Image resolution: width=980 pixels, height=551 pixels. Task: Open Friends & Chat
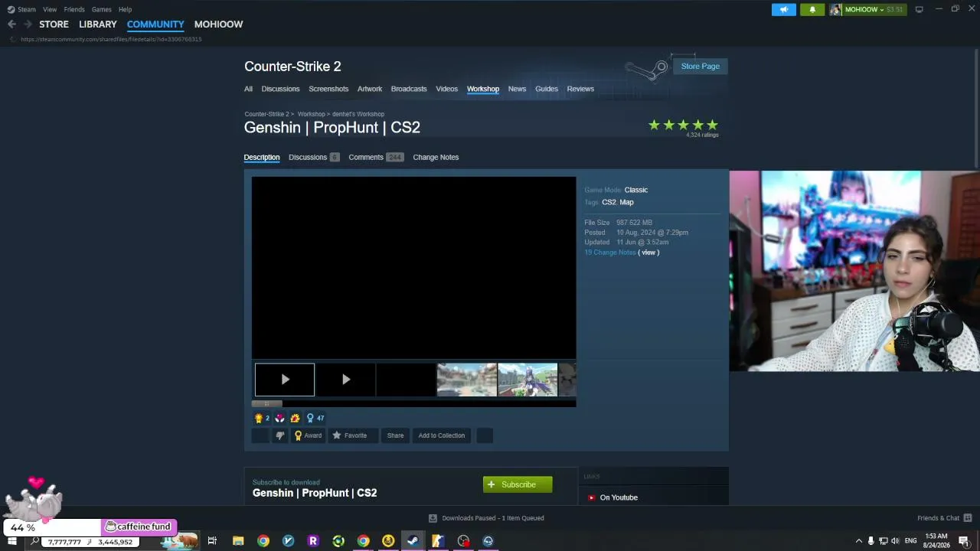pyautogui.click(x=944, y=518)
